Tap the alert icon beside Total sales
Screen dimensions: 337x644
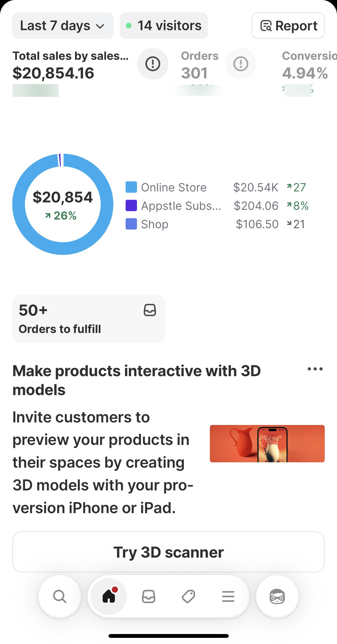153,64
